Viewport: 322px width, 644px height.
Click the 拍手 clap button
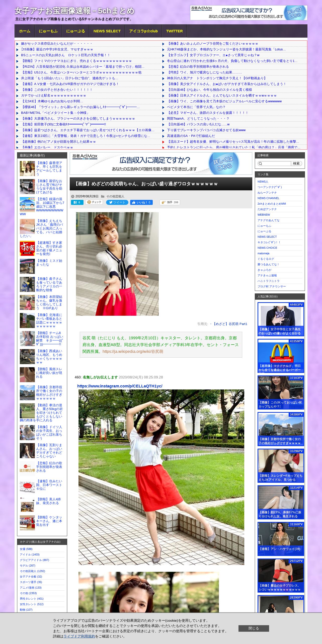170,202
